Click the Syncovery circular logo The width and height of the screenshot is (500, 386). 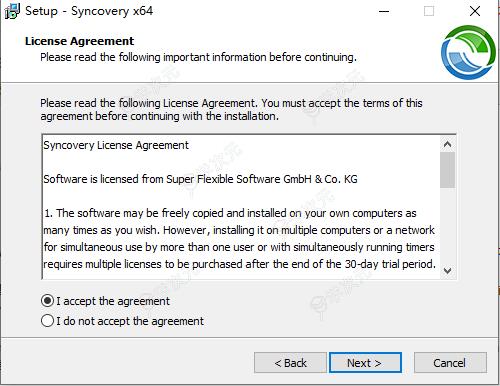pos(468,53)
